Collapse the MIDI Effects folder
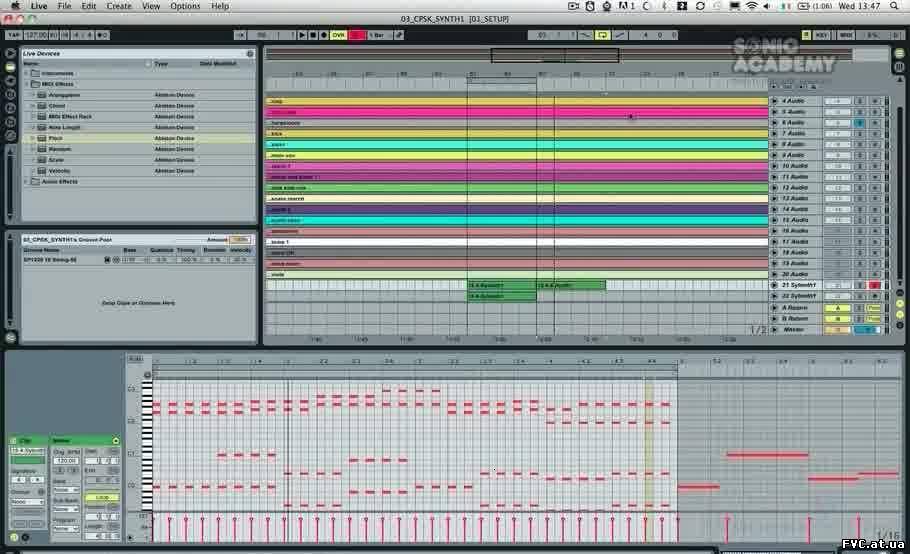This screenshot has height=554, width=910. [26, 84]
